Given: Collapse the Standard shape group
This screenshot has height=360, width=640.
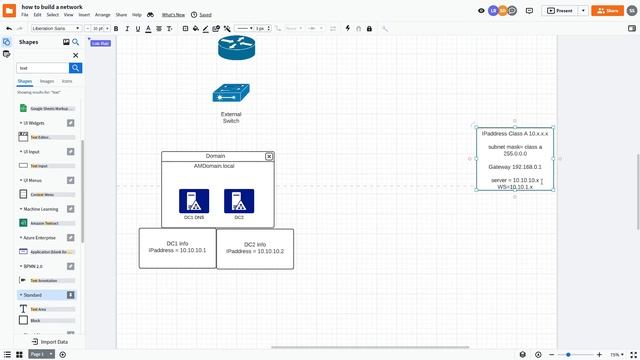Looking at the screenshot, I should coord(21,295).
